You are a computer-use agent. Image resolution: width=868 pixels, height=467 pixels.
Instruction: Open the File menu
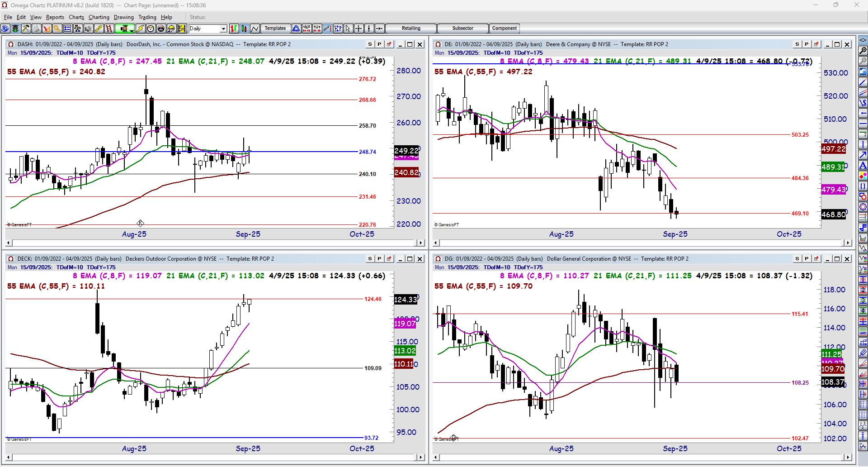coord(8,17)
